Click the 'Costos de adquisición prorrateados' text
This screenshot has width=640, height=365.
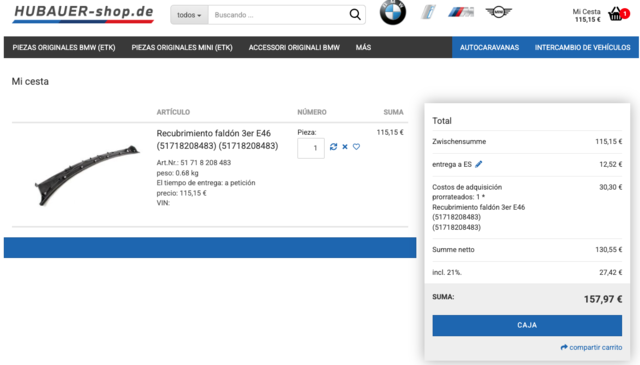click(467, 192)
